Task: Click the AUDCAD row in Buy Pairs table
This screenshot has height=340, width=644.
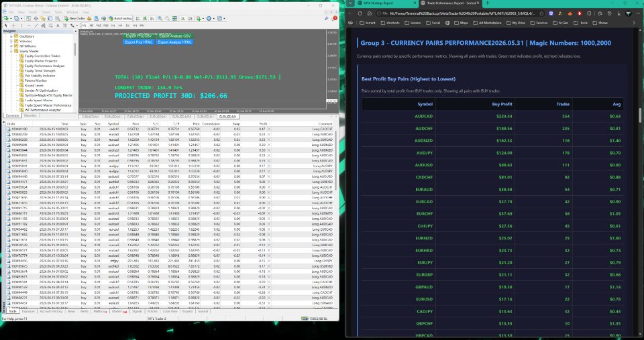Action: coord(492,116)
